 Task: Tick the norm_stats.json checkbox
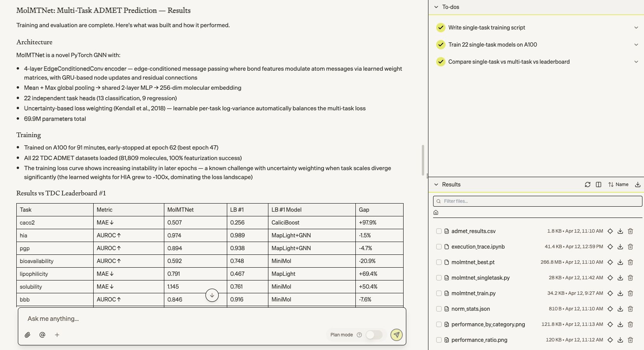tap(439, 309)
